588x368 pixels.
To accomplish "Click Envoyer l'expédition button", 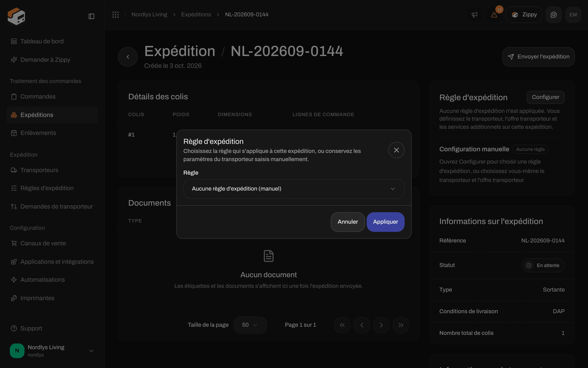I will tap(538, 57).
